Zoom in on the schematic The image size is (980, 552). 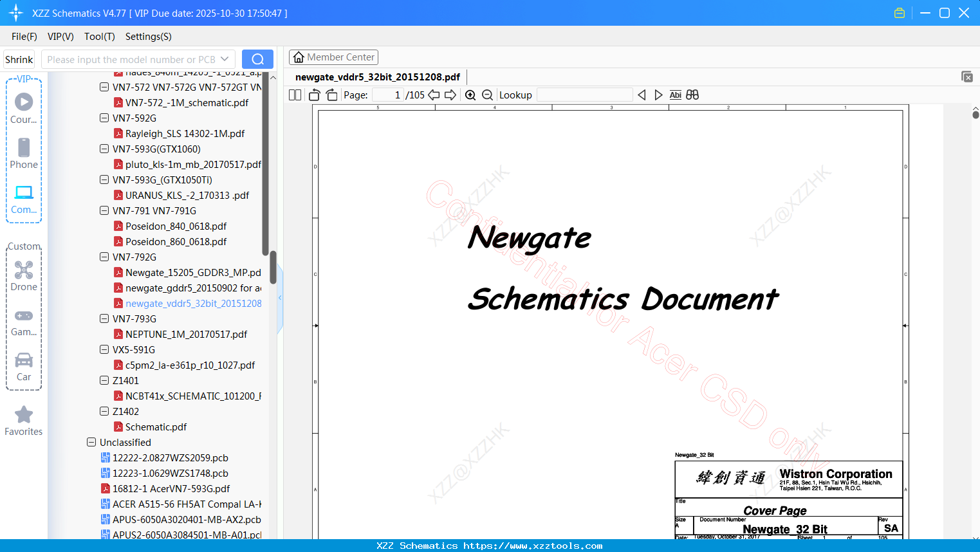click(x=470, y=95)
